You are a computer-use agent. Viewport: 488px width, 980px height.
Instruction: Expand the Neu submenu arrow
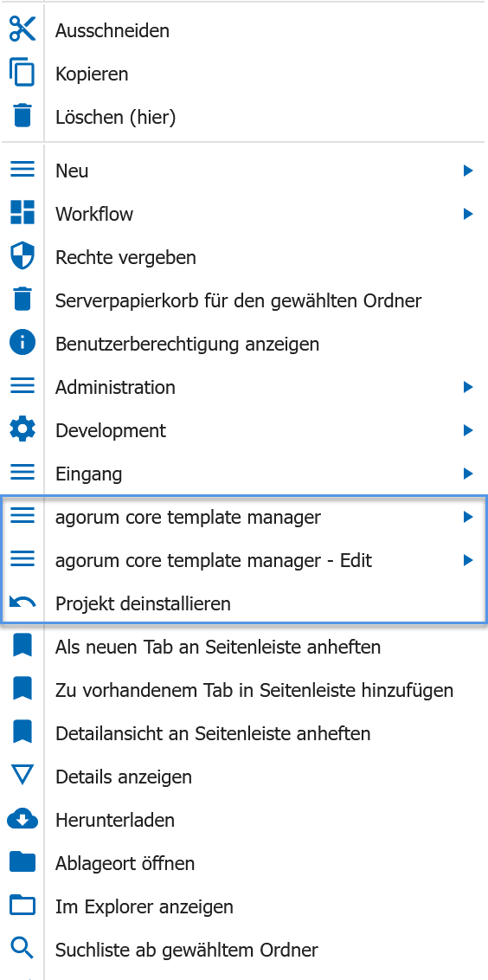(468, 170)
